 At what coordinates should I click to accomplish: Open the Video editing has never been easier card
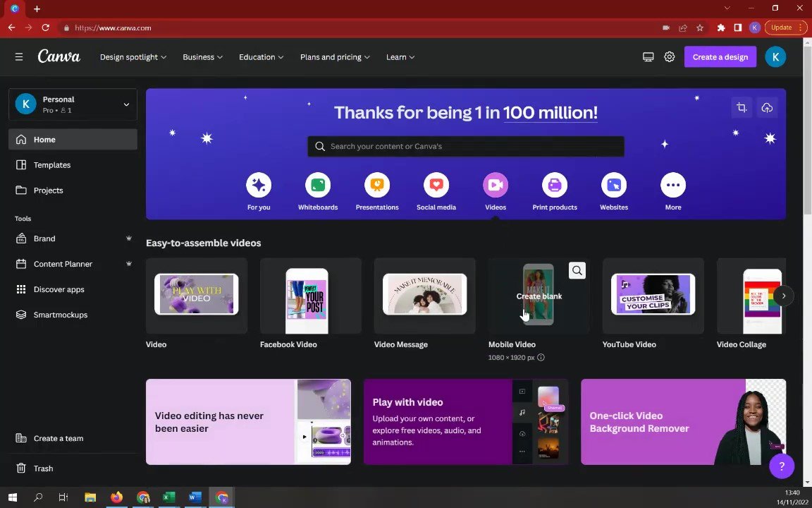click(x=248, y=422)
